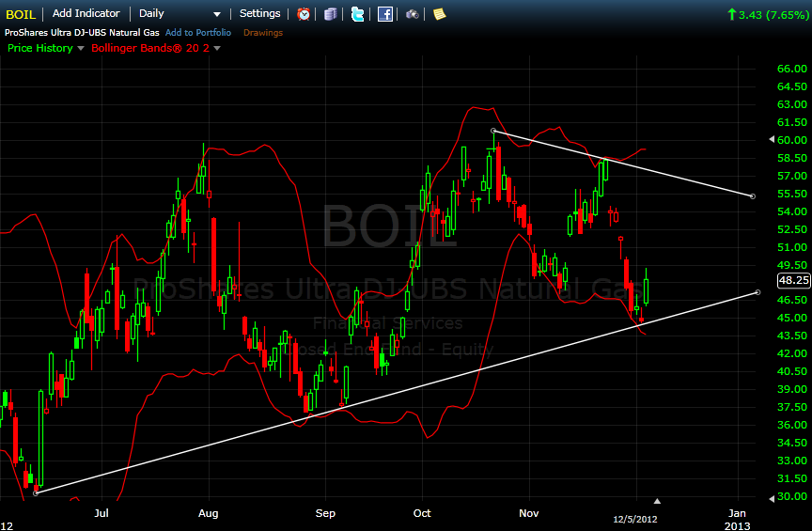The height and width of the screenshot is (531, 812).
Task: Click Add to Portfolio link
Action: click(x=197, y=33)
